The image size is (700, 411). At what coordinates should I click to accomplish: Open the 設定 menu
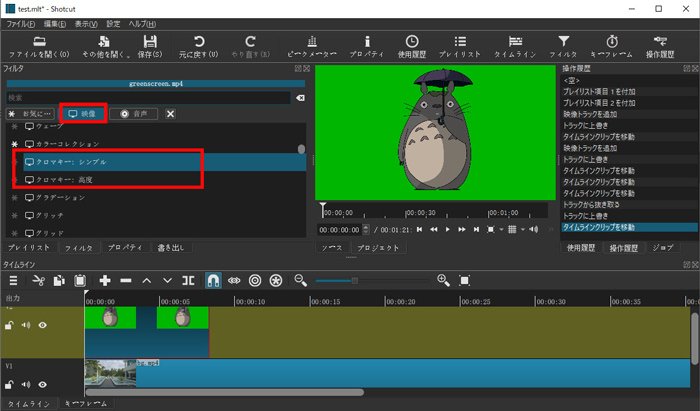point(113,24)
